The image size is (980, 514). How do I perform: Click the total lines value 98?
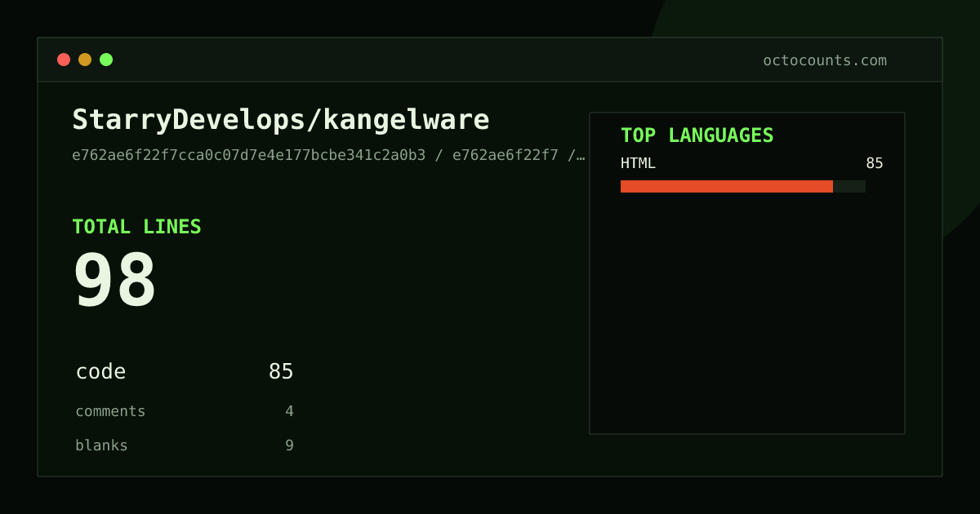(114, 280)
